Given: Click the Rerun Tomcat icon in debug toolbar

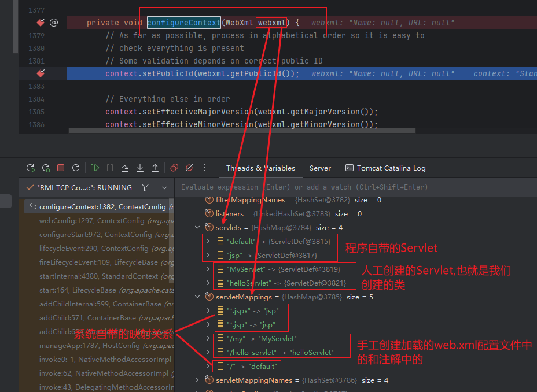Looking at the screenshot, I should (31, 168).
